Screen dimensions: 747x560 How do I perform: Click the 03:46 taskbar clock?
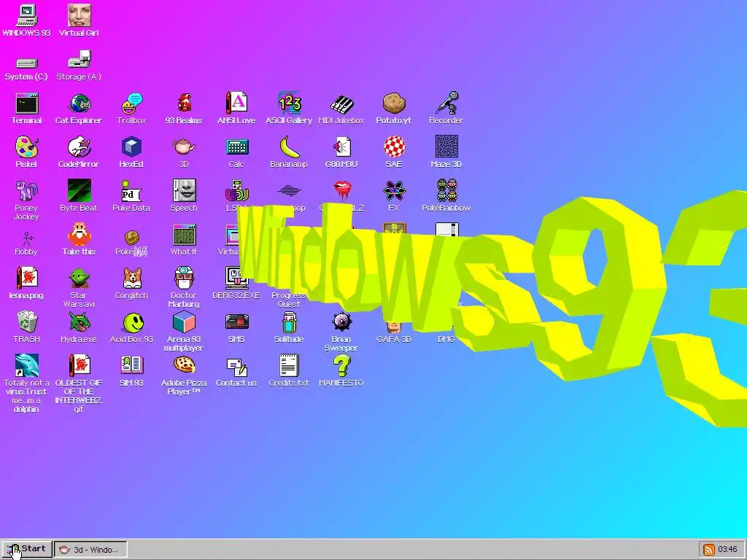pyautogui.click(x=727, y=550)
